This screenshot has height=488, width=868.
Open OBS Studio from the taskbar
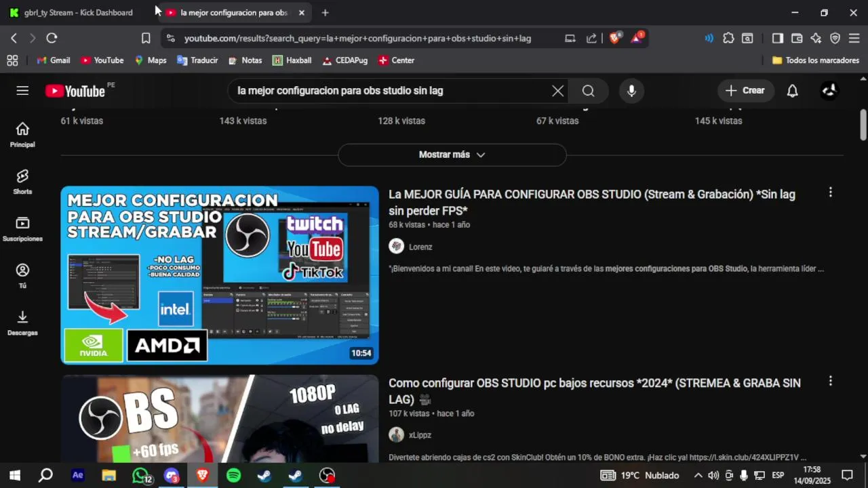point(328,475)
